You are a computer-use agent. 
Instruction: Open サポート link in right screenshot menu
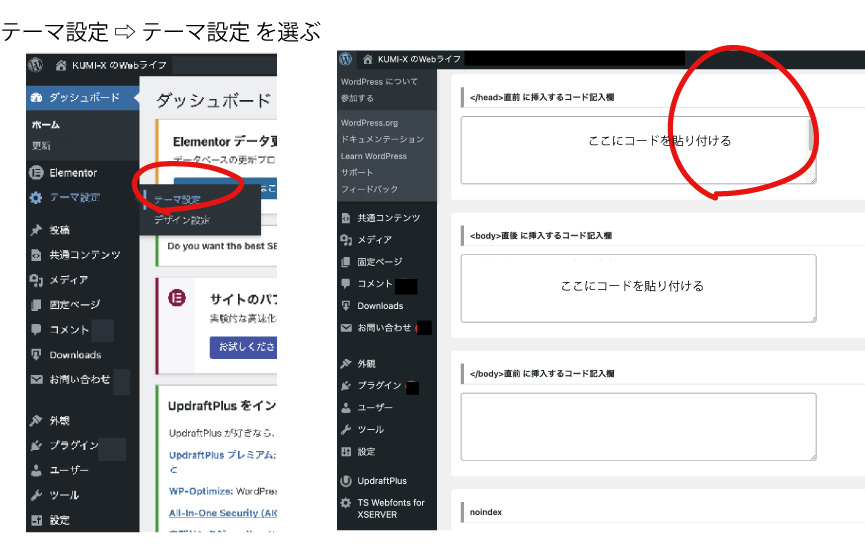coord(357,172)
